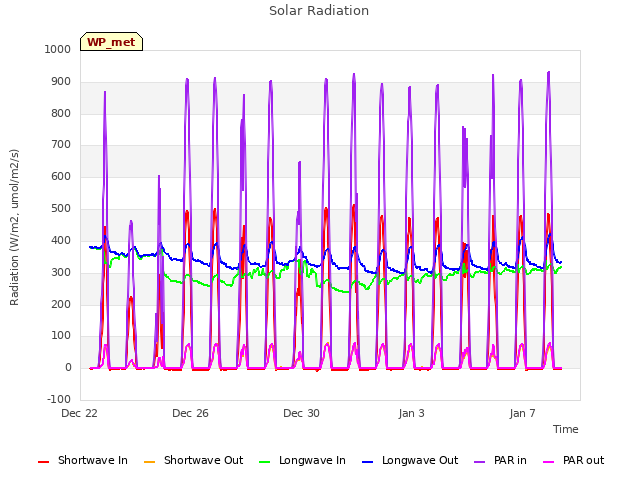This screenshot has height=480, width=640.
Task: Click the 500 y-axis tick label
Action: pyautogui.click(x=61, y=209)
